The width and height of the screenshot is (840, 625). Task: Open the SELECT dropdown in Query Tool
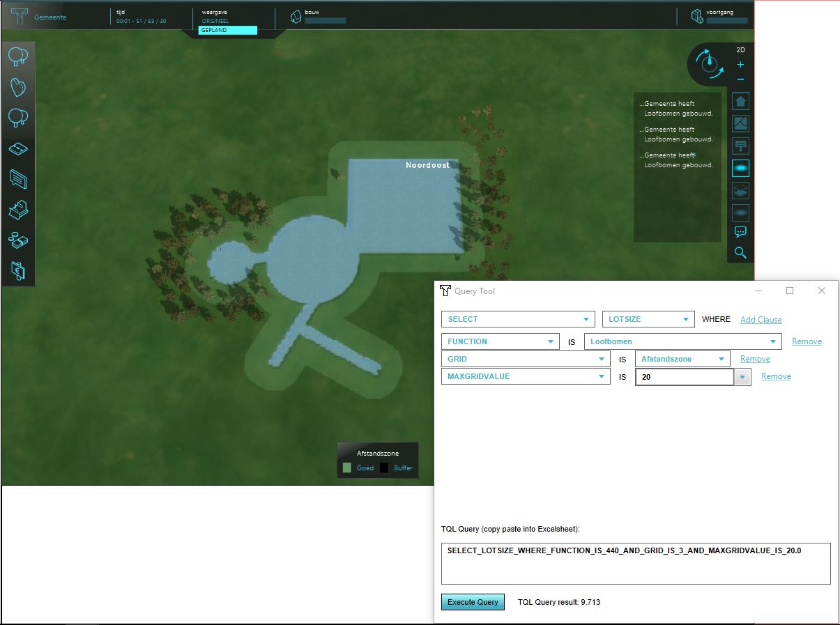click(x=518, y=319)
